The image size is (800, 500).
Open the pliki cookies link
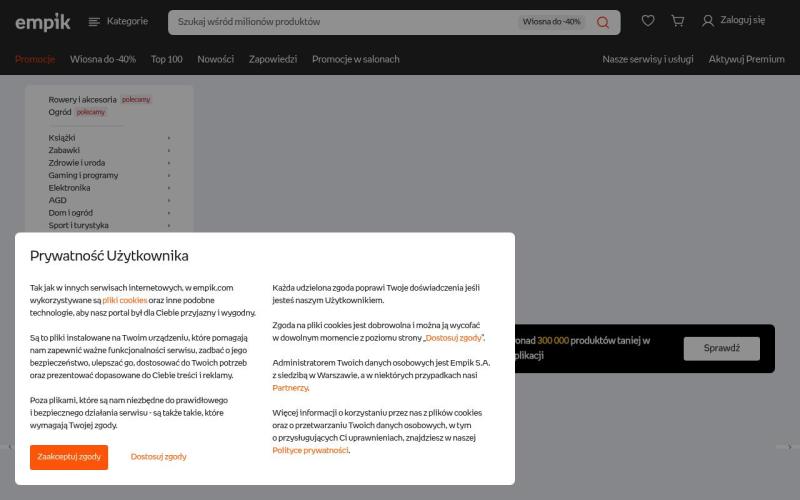(x=125, y=300)
